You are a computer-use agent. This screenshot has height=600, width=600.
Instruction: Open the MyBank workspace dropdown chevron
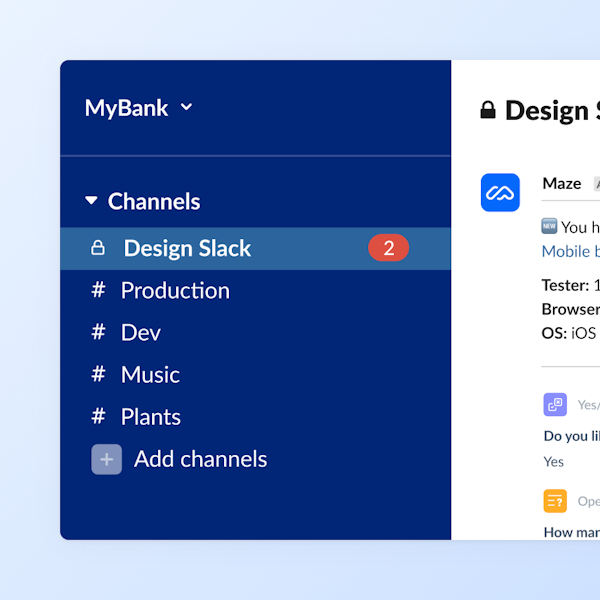(186, 108)
